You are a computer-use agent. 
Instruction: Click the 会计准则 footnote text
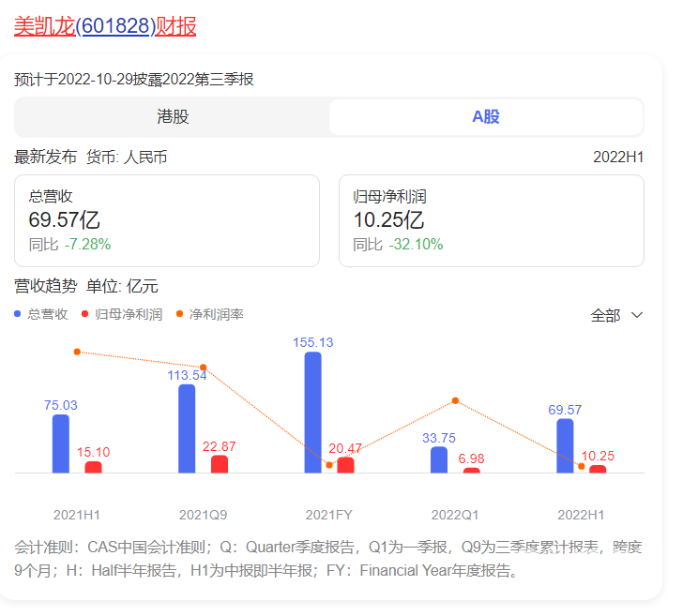tap(328, 559)
